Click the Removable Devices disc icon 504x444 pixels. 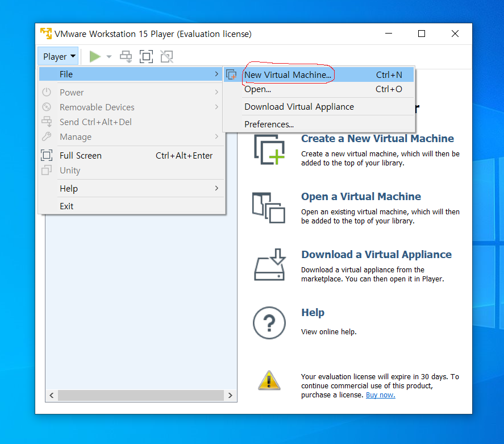tap(47, 107)
